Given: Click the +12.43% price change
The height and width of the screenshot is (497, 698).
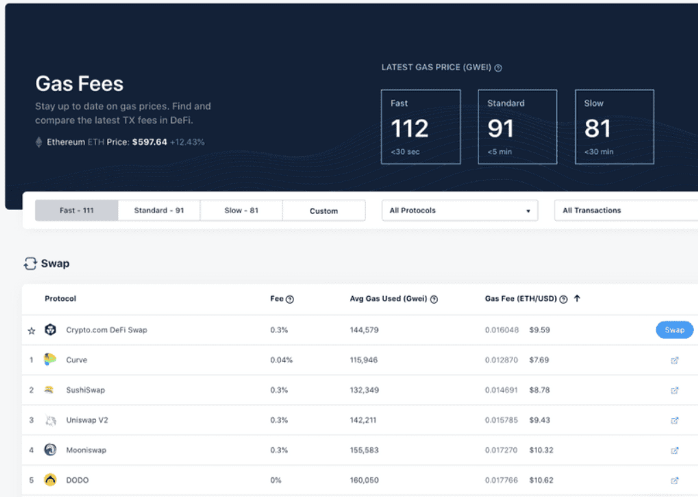Looking at the screenshot, I should click(x=187, y=142).
